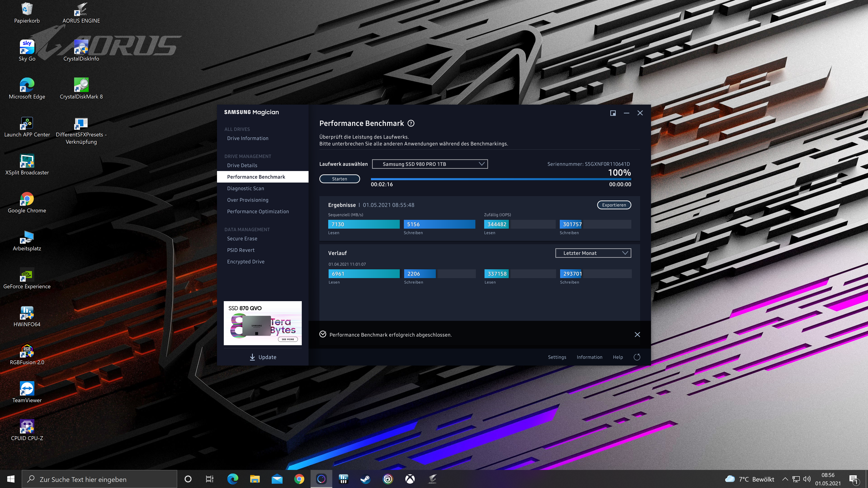Open PSID Revert in the sidebar

click(241, 250)
